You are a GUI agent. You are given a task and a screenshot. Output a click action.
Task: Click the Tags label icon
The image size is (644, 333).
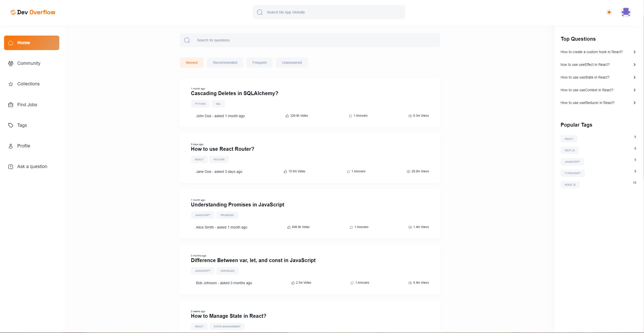click(x=11, y=125)
